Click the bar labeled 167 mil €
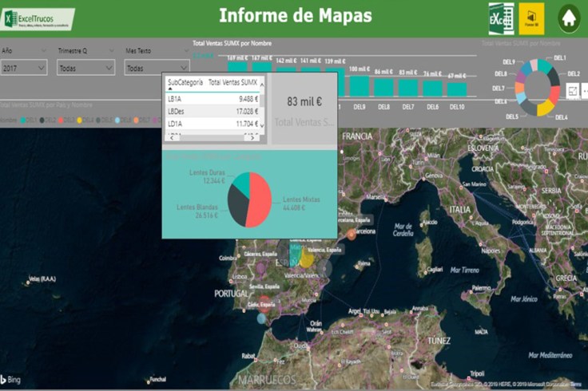Image resolution: width=588 pixels, height=391 pixels. click(262, 67)
